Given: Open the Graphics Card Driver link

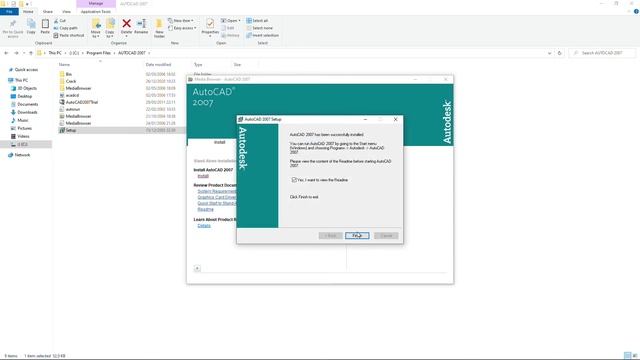Looking at the screenshot, I should pos(217,197).
